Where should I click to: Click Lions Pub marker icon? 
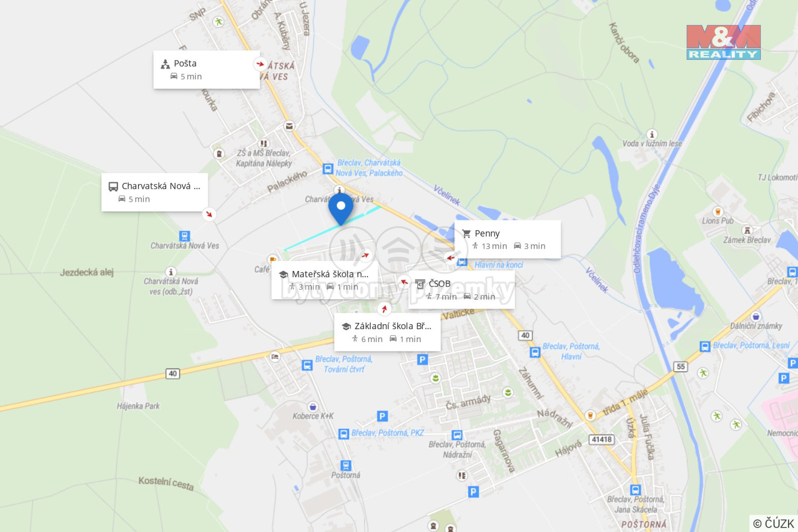[718, 212]
